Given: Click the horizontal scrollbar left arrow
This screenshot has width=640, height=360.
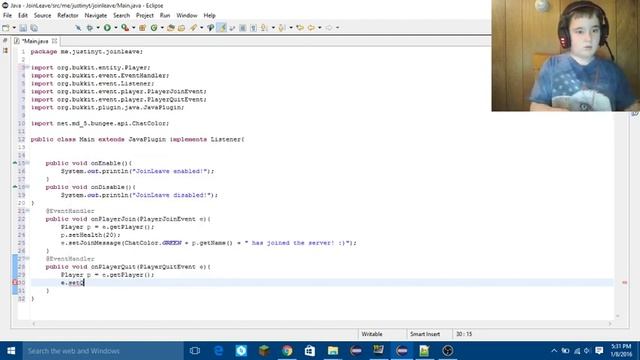Looking at the screenshot, I should (x=34, y=324).
